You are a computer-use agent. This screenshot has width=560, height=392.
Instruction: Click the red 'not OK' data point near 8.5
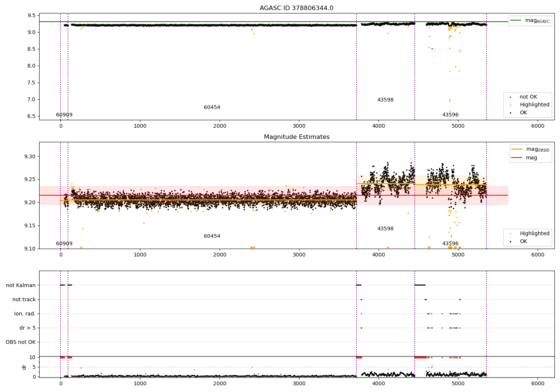point(432,49)
